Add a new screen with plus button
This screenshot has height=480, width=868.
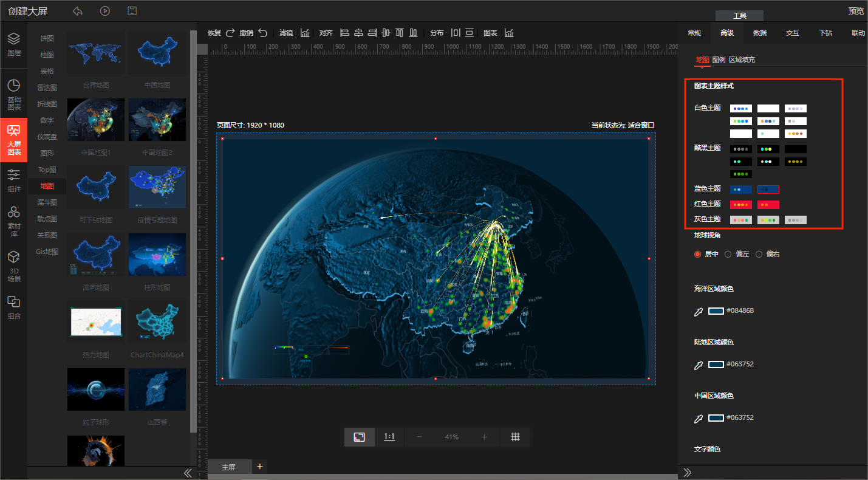pos(260,467)
